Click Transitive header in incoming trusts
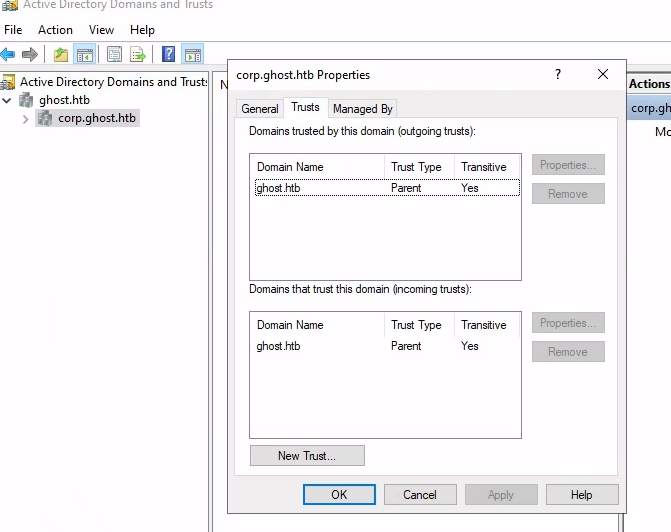 click(x=487, y=325)
